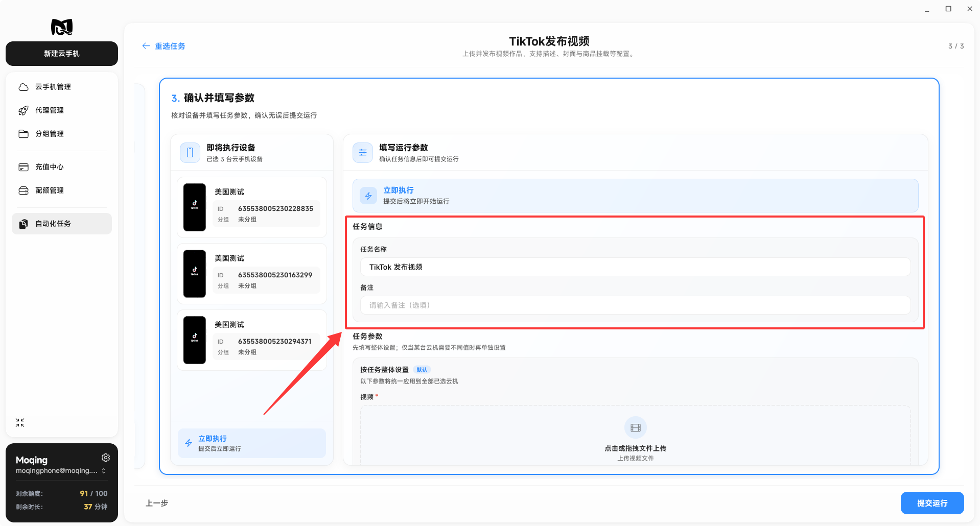Click the 提交运行 button
The width and height of the screenshot is (980, 526).
point(932,503)
